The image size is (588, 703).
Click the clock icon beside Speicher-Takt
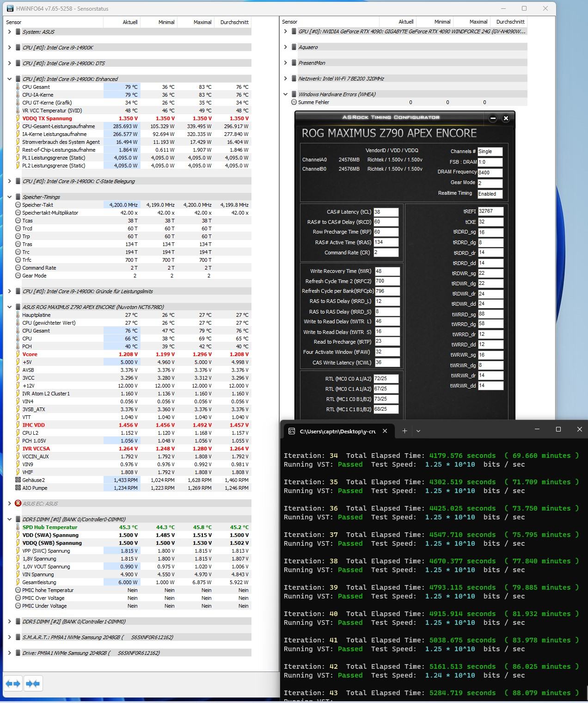coord(18,205)
